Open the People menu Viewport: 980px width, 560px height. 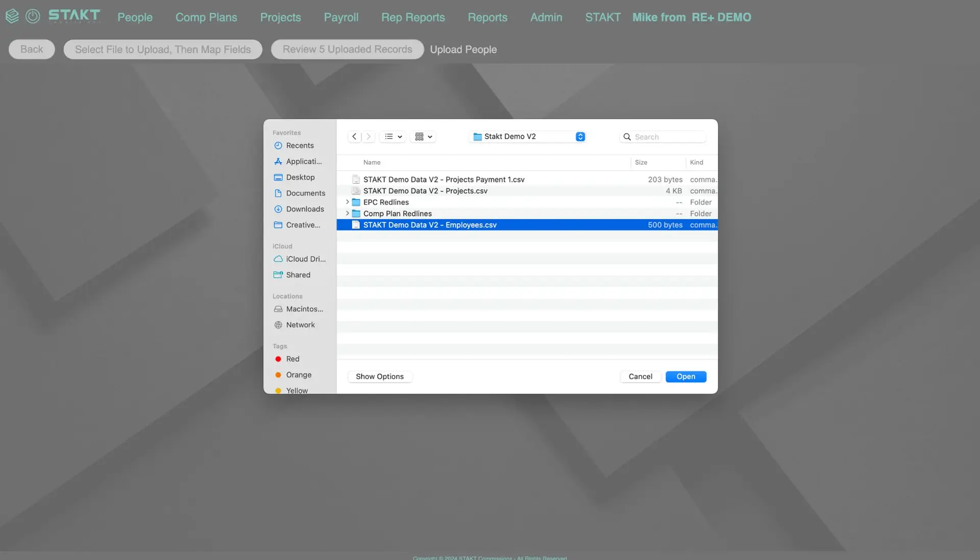pos(135,17)
